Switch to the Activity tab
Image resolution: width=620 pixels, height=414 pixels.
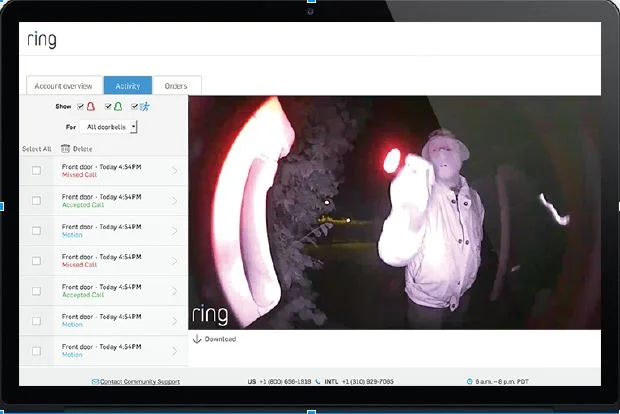(128, 86)
